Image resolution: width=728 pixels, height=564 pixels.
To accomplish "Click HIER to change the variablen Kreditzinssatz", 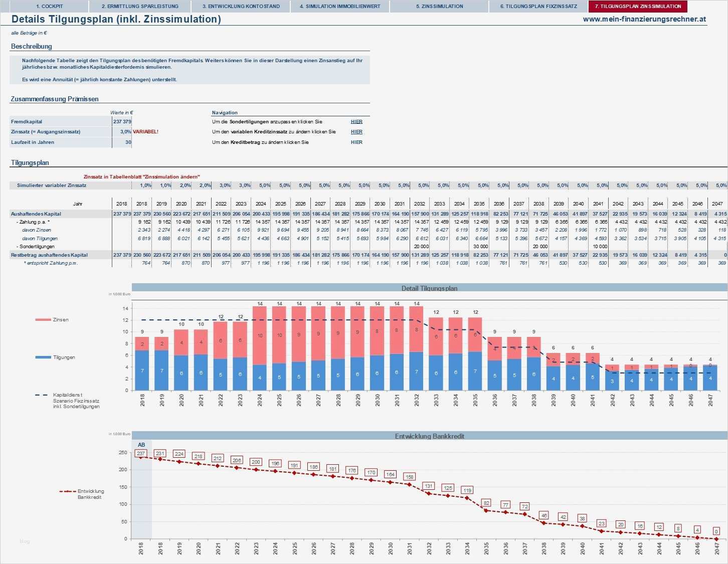I will click(x=355, y=131).
